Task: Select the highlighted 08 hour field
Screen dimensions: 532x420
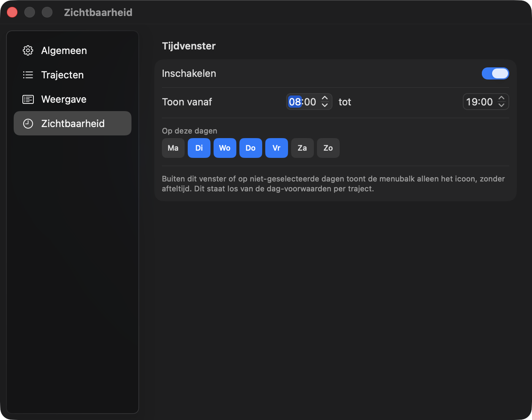Action: pyautogui.click(x=295, y=102)
